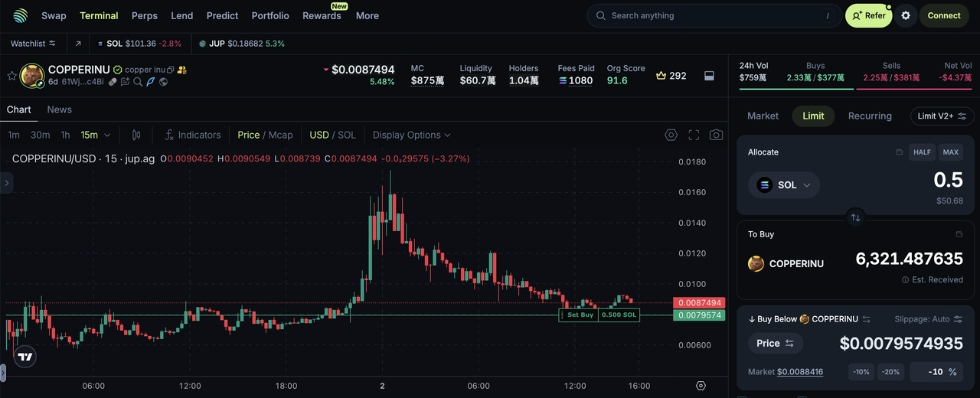Swap allocate and buy tokens arrows

click(x=855, y=217)
